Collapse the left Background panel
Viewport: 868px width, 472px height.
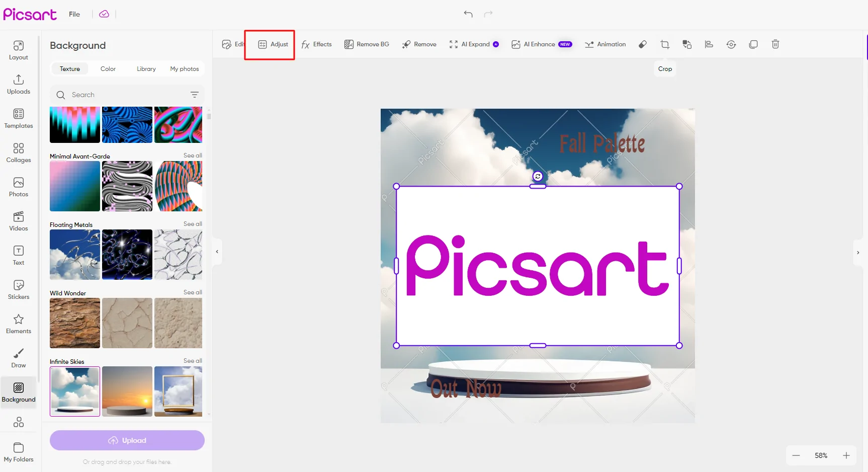(217, 252)
